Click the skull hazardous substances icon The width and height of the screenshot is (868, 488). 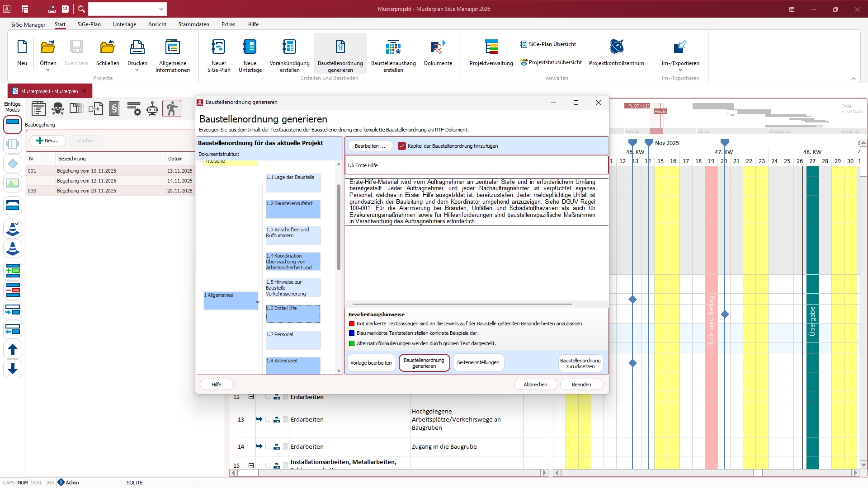pos(58,108)
